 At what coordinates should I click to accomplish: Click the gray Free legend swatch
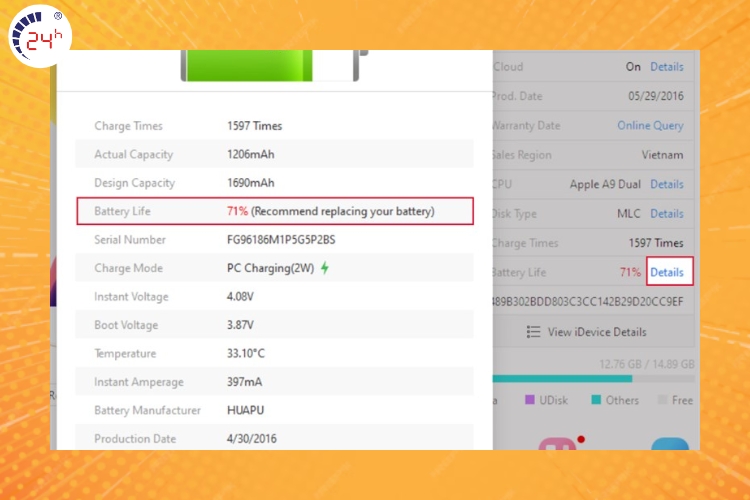click(x=663, y=400)
